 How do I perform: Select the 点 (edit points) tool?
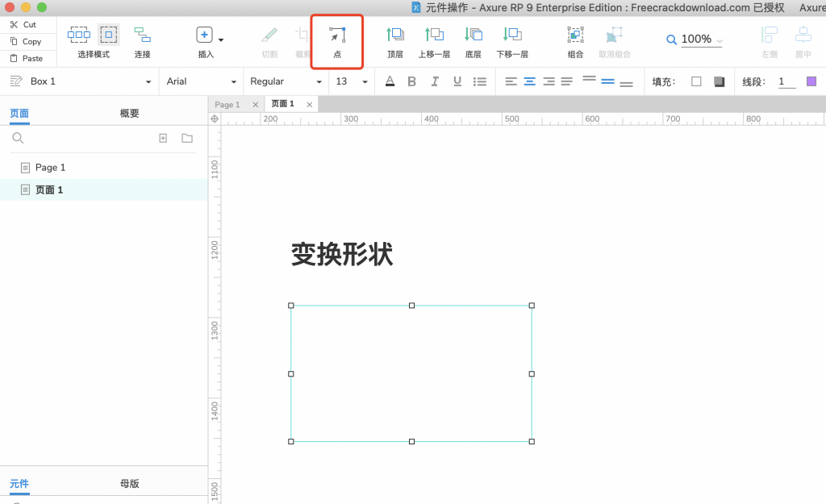point(337,37)
